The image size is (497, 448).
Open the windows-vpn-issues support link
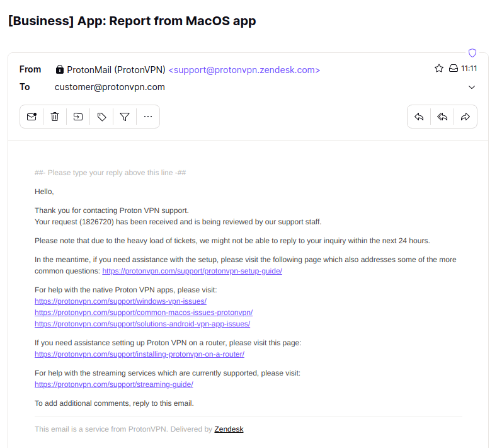click(x=120, y=301)
